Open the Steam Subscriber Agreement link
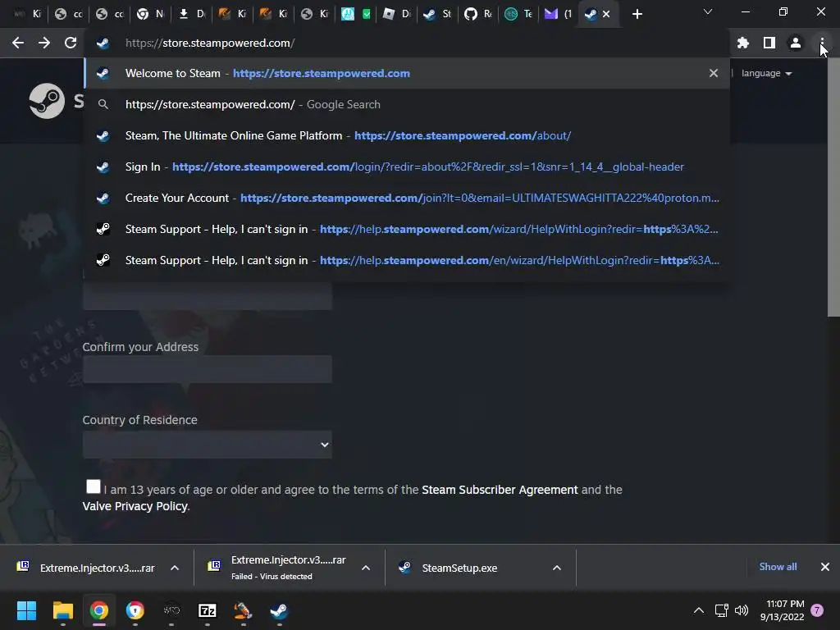 (500, 490)
